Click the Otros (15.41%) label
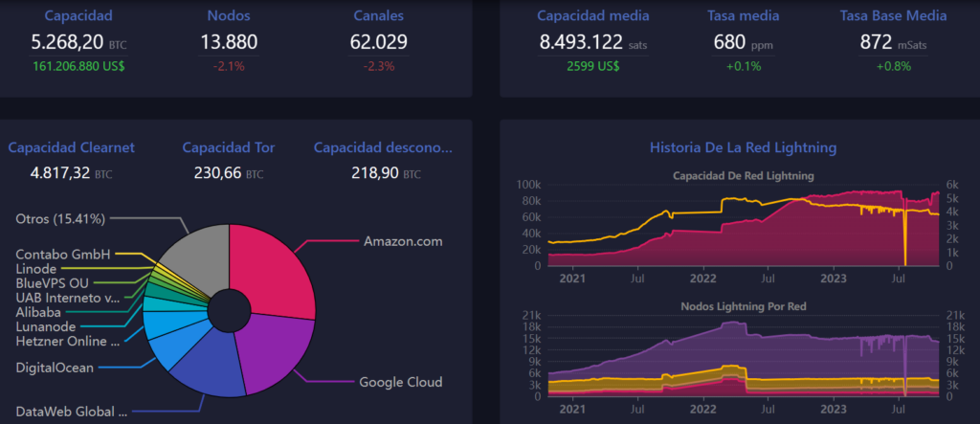980x424 pixels. (62, 218)
